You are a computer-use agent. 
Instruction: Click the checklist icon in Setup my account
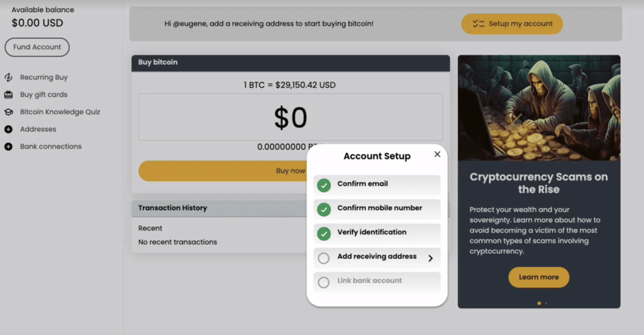[x=479, y=24]
